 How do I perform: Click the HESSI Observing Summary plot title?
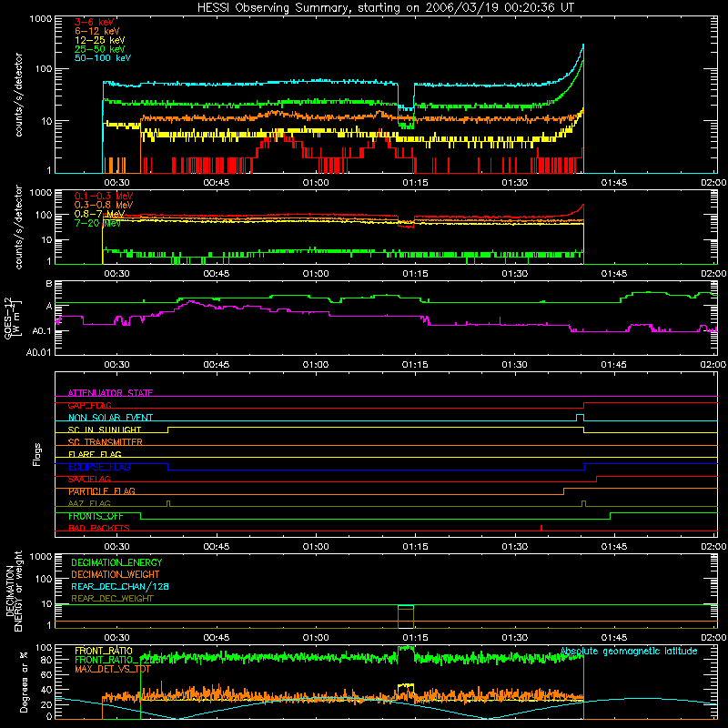click(x=385, y=8)
